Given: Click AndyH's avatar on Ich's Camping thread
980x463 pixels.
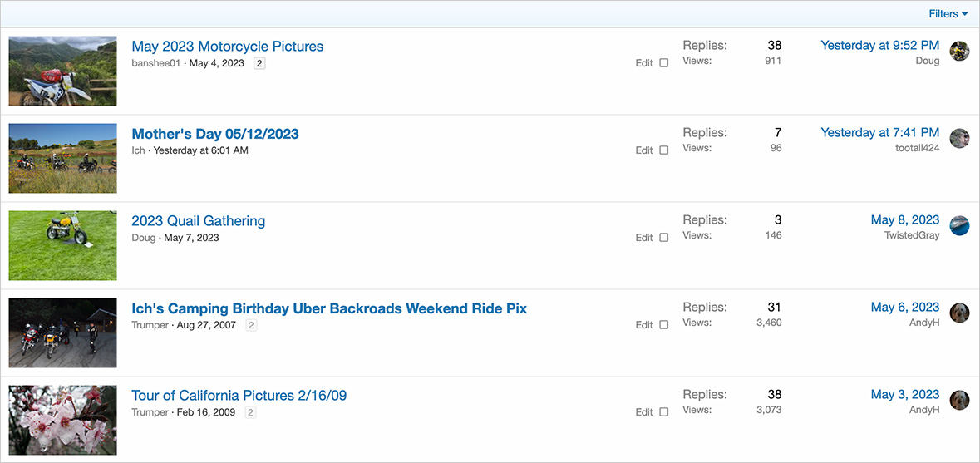Looking at the screenshot, I should (959, 313).
